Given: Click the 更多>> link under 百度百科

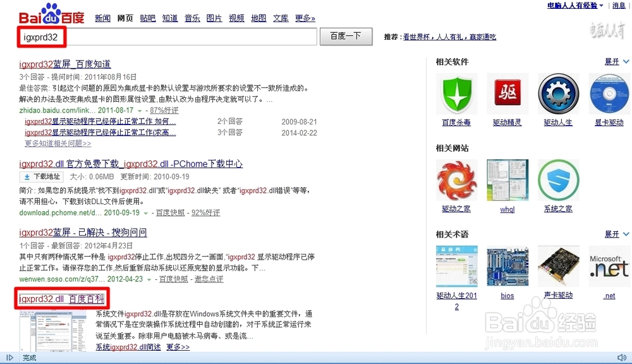Looking at the screenshot, I should coord(178,347).
